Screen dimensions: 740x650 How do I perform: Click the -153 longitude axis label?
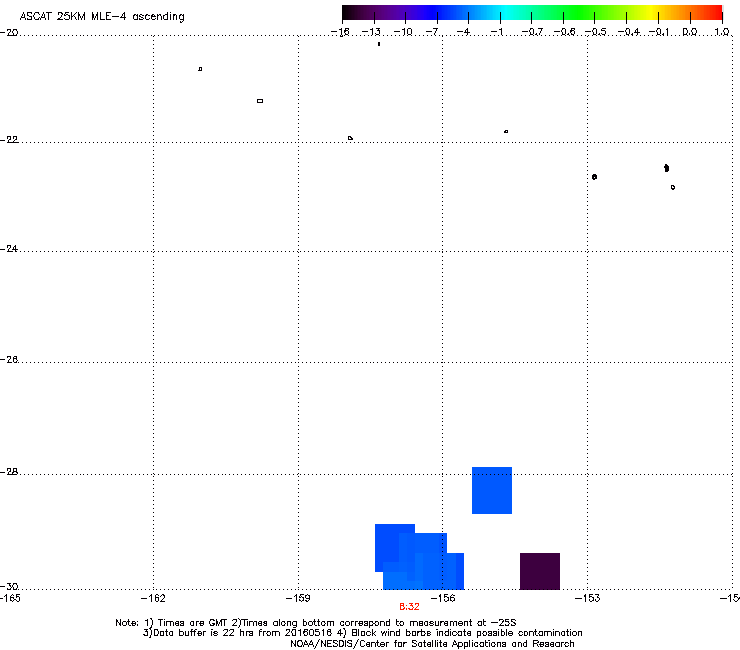(588, 598)
